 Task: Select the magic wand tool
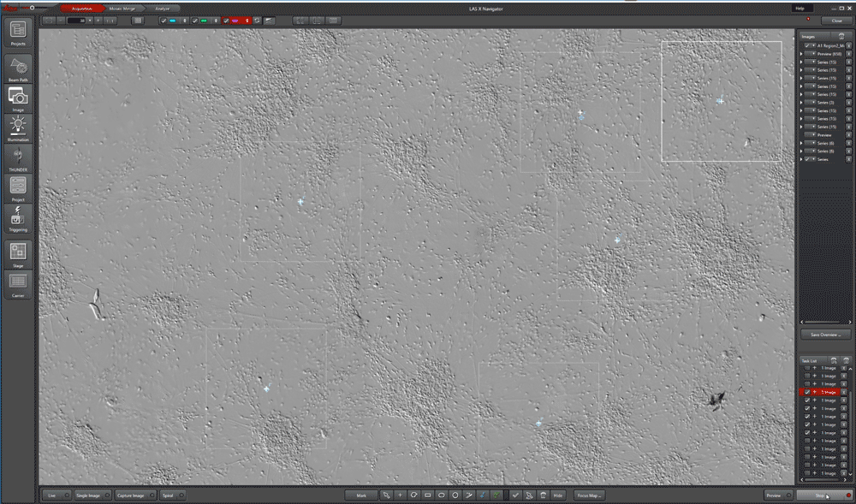468,495
